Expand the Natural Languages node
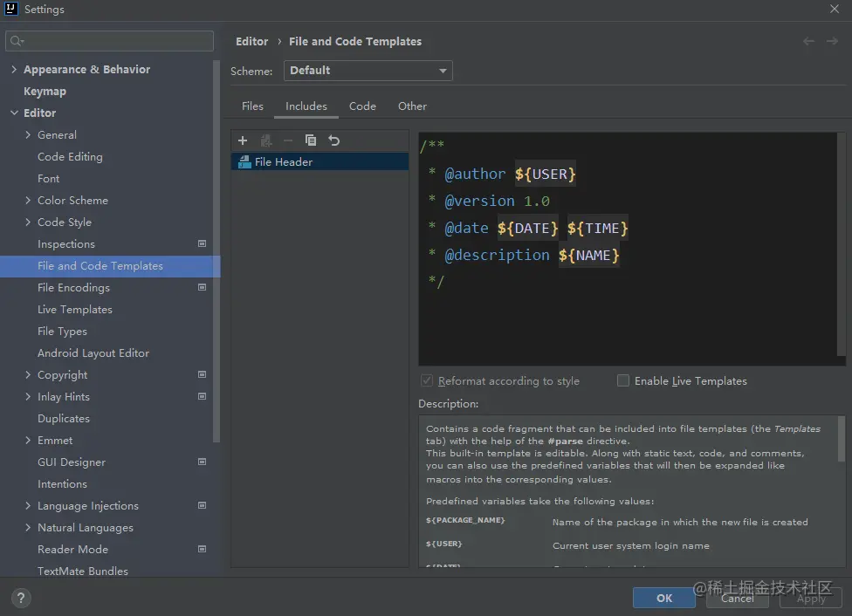This screenshot has width=852, height=616. point(28,528)
